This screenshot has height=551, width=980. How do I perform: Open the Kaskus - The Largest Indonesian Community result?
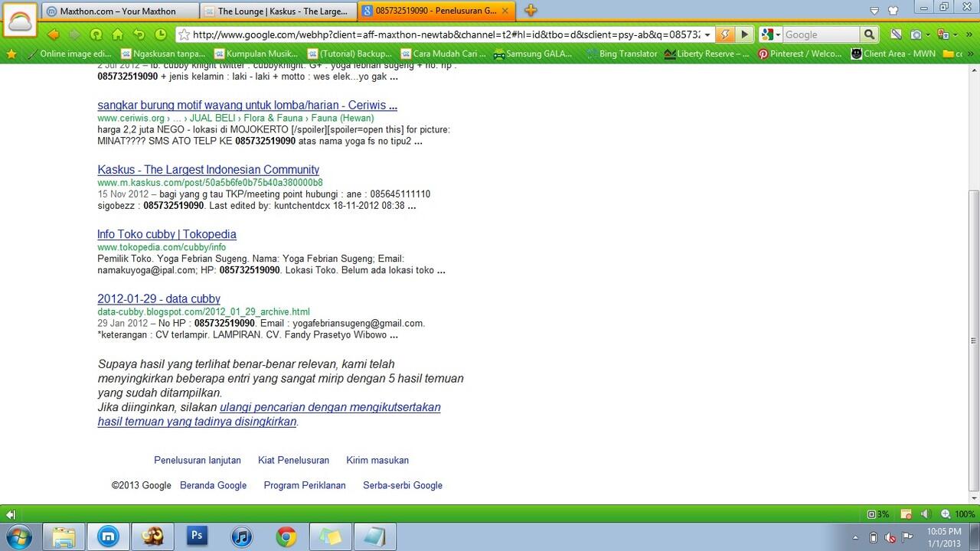(x=208, y=170)
